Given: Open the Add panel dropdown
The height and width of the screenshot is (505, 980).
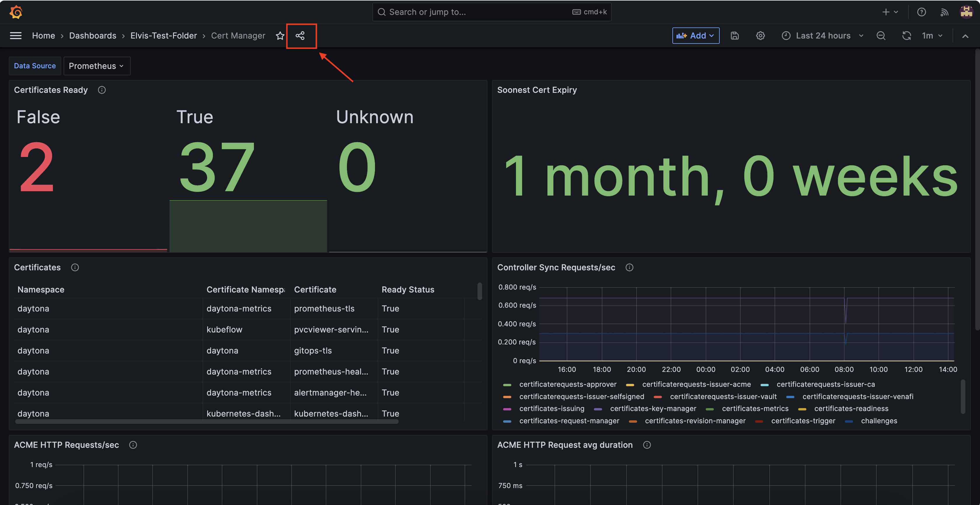Looking at the screenshot, I should [695, 35].
